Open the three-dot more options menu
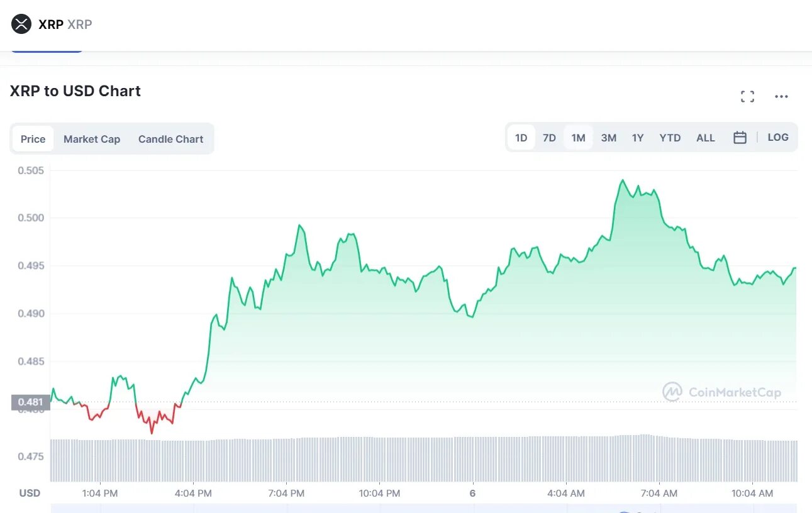 (781, 97)
